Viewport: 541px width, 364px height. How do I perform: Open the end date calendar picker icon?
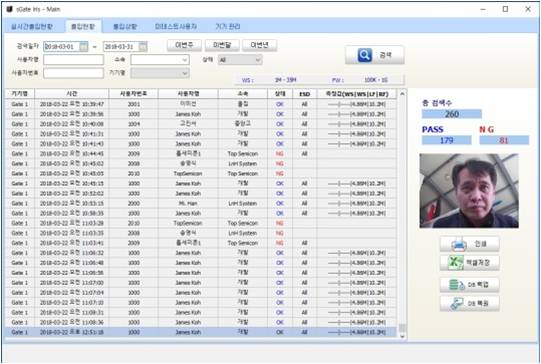(143, 47)
